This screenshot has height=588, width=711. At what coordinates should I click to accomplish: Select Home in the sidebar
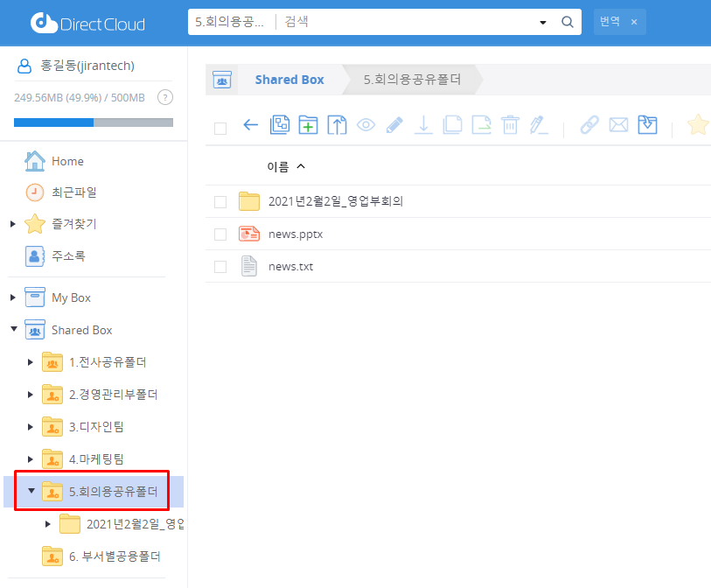67,161
